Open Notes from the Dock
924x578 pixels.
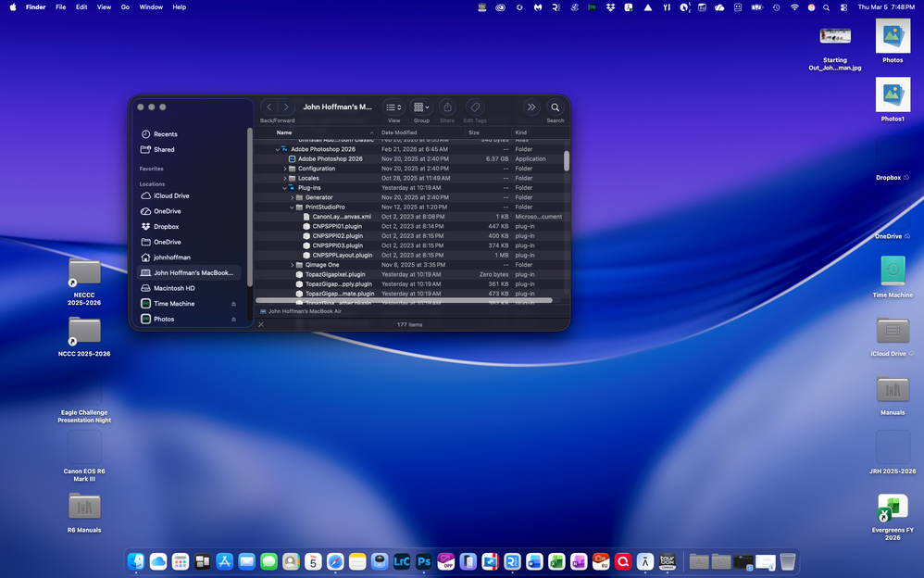(x=357, y=561)
